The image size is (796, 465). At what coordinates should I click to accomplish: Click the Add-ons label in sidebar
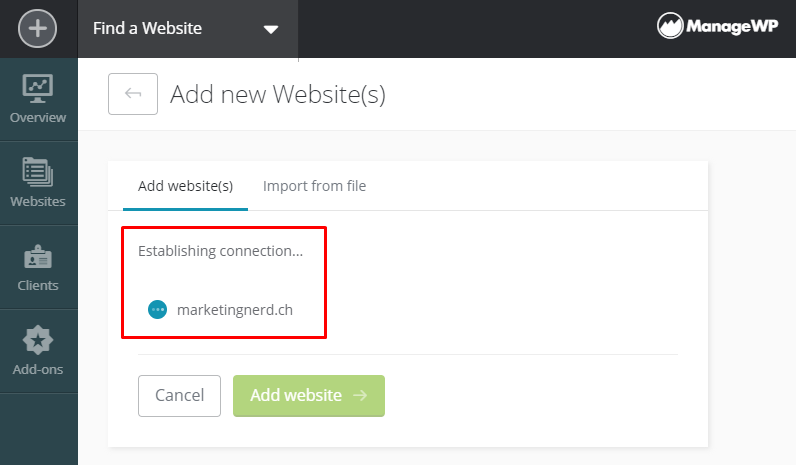[x=38, y=369]
